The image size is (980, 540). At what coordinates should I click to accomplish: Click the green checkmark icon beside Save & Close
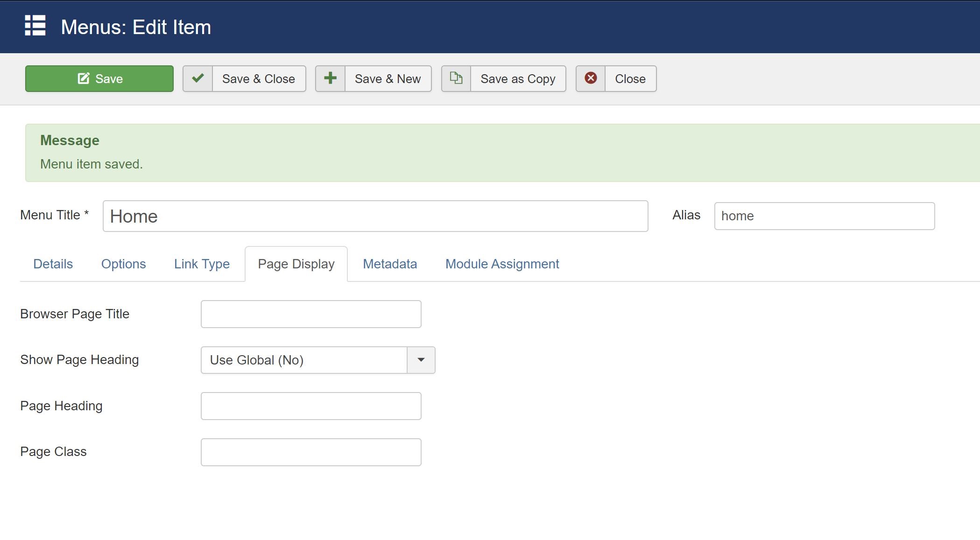(x=198, y=78)
